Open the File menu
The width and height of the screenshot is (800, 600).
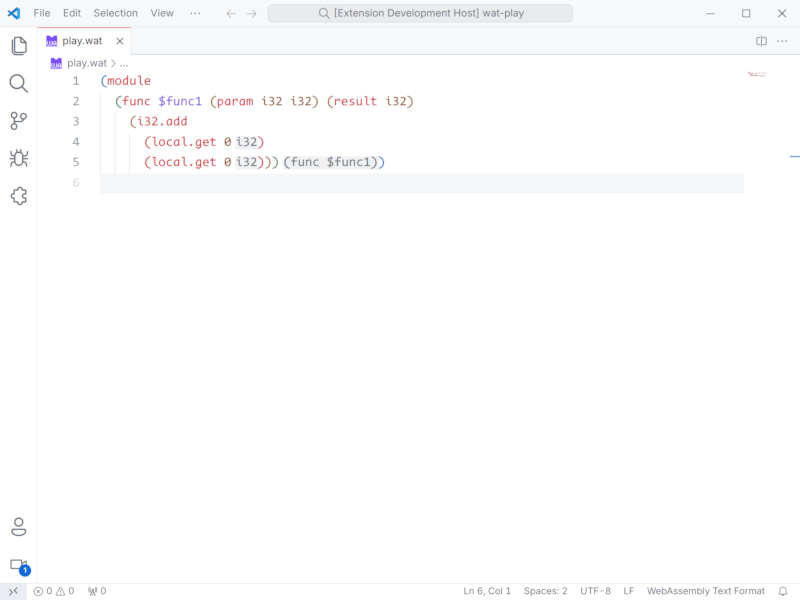pos(42,13)
